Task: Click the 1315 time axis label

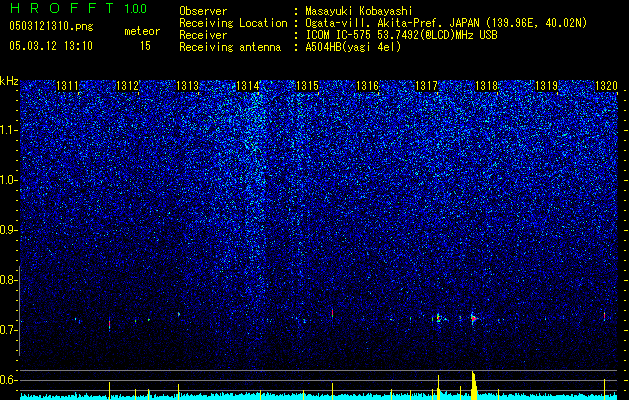Action: (x=307, y=86)
